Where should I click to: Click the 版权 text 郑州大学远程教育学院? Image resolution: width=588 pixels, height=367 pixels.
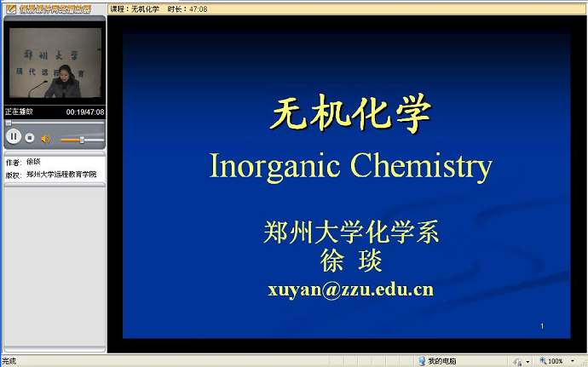pyautogui.click(x=61, y=175)
